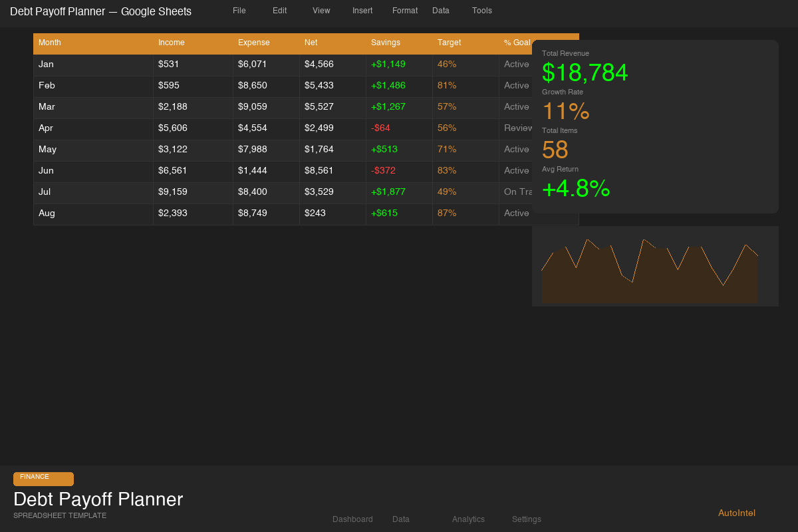Image resolution: width=798 pixels, height=532 pixels.
Task: Click the Target column header
Action: (x=465, y=43)
